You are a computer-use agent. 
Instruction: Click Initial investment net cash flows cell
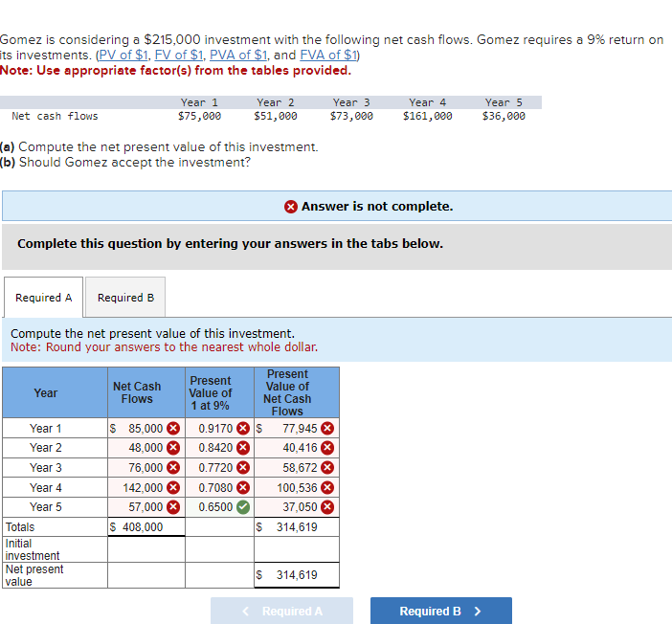146,549
